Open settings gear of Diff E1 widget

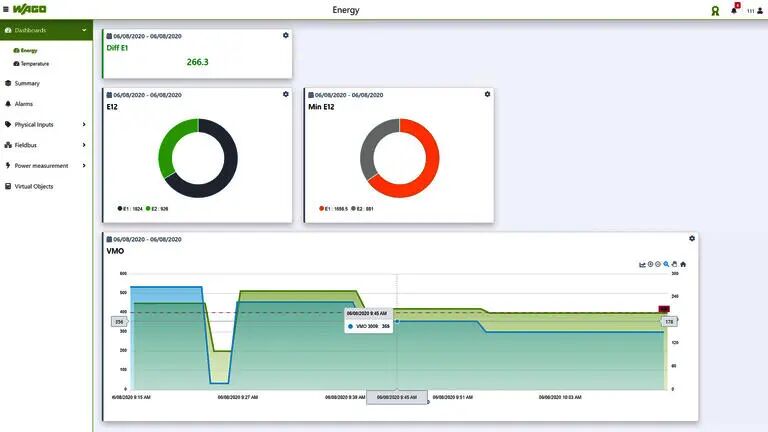point(286,35)
